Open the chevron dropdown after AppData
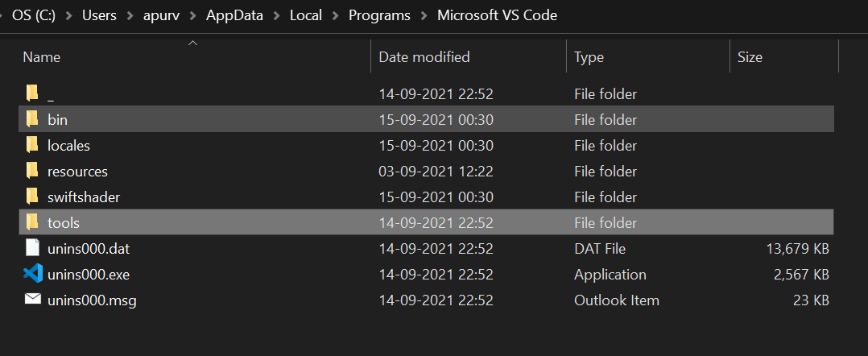 pyautogui.click(x=276, y=16)
